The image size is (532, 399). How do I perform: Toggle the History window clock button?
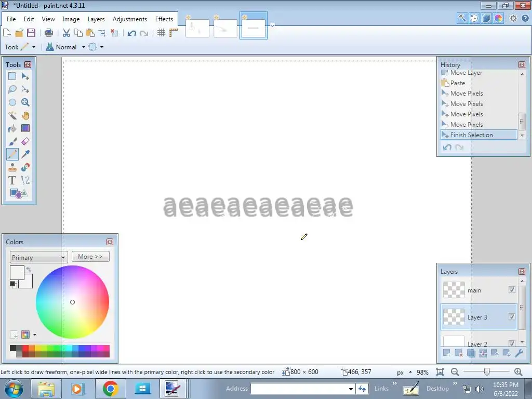coord(474,18)
